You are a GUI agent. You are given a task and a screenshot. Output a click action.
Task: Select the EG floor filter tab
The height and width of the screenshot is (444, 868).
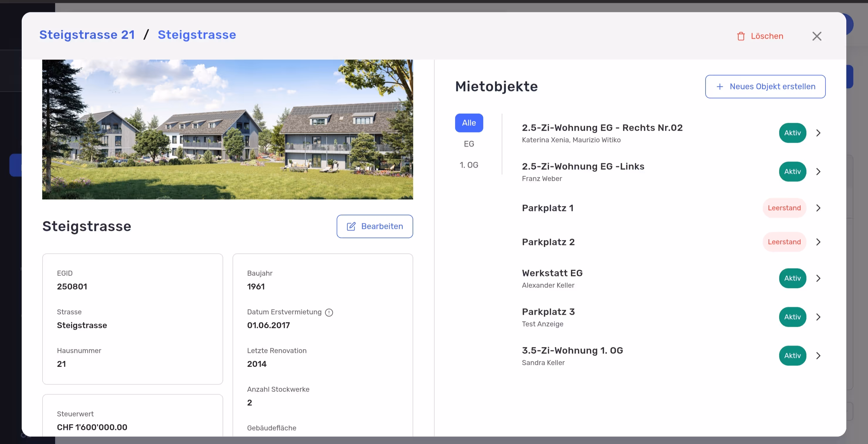pyautogui.click(x=469, y=144)
